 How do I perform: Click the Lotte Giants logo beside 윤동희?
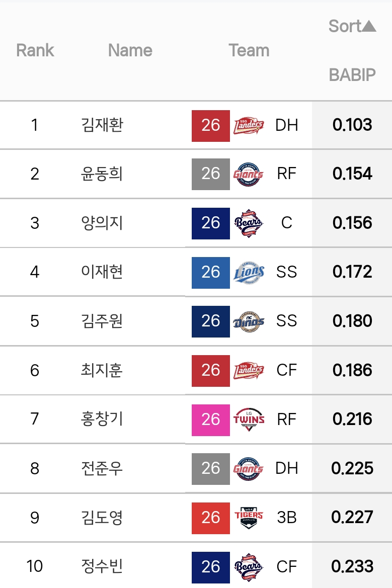coord(249,174)
